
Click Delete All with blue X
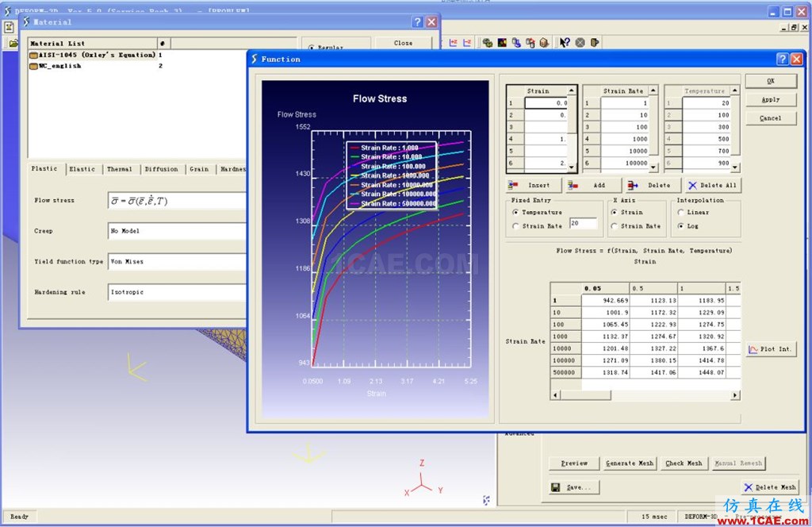coord(713,185)
